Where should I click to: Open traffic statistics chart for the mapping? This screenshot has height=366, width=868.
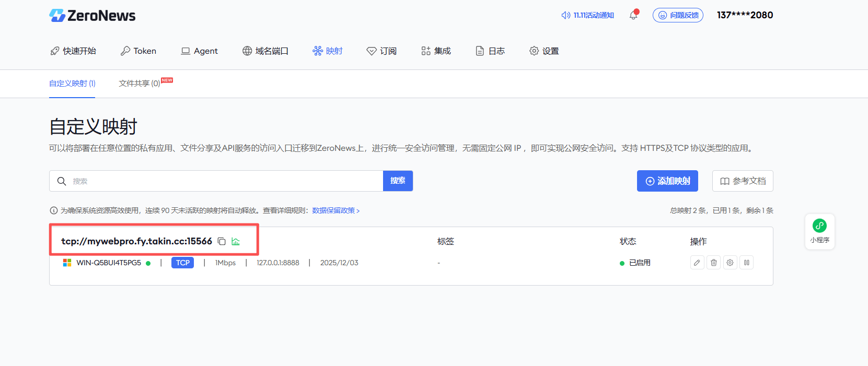pos(236,241)
